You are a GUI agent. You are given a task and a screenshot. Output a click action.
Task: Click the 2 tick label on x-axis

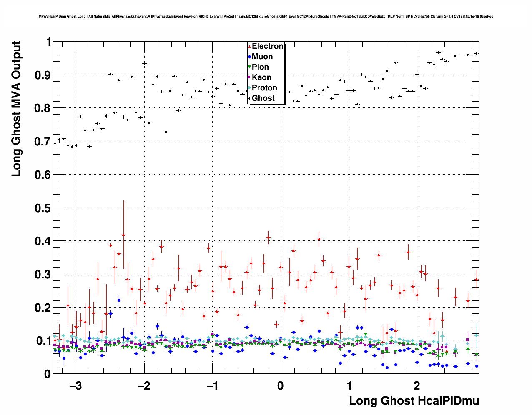pos(417,385)
